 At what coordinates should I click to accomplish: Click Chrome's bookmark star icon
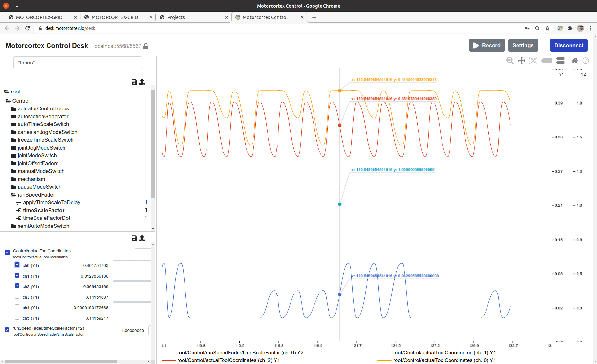tap(547, 28)
